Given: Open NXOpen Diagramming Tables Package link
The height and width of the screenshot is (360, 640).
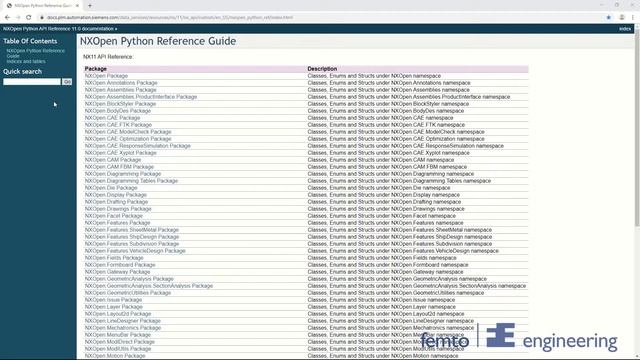Looking at the screenshot, I should pyautogui.click(x=131, y=181).
